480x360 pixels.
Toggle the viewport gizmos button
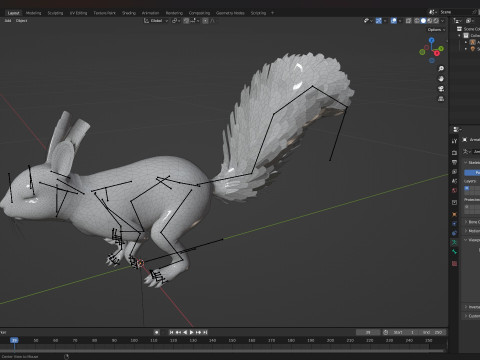tap(379, 21)
